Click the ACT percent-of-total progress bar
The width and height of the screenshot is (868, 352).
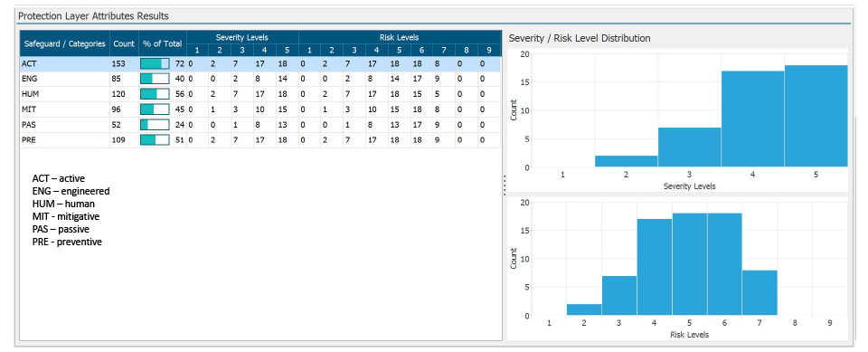point(155,64)
